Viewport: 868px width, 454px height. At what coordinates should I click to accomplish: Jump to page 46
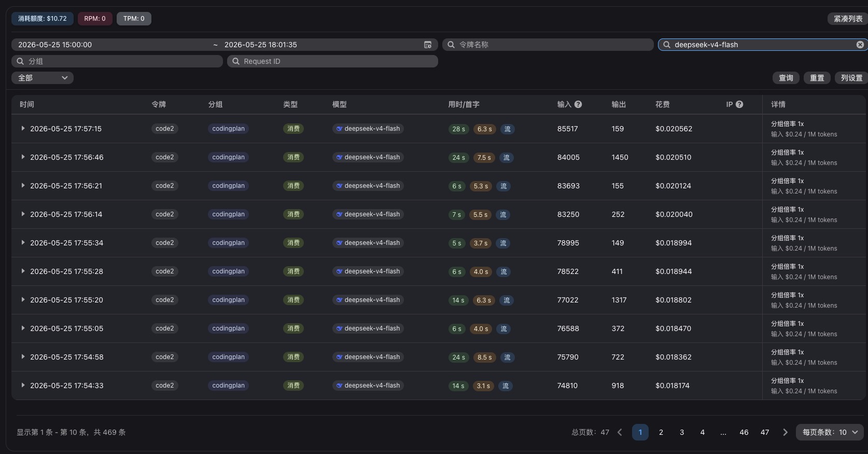point(744,432)
